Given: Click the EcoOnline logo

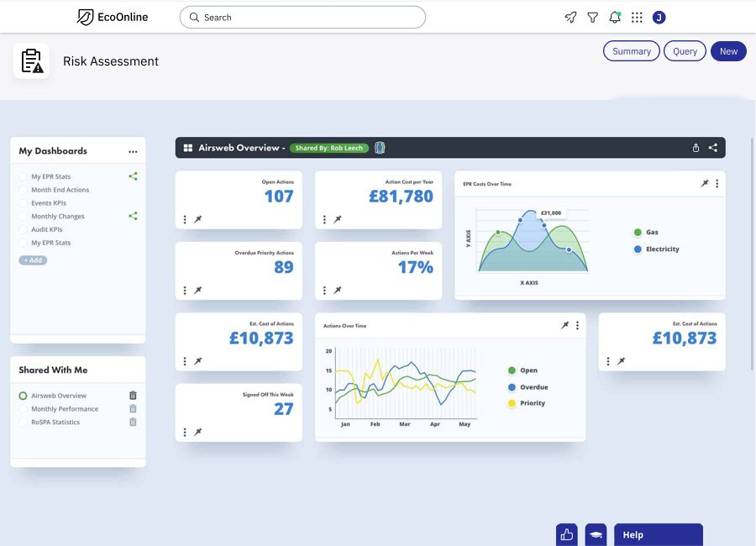Looking at the screenshot, I should point(113,16).
